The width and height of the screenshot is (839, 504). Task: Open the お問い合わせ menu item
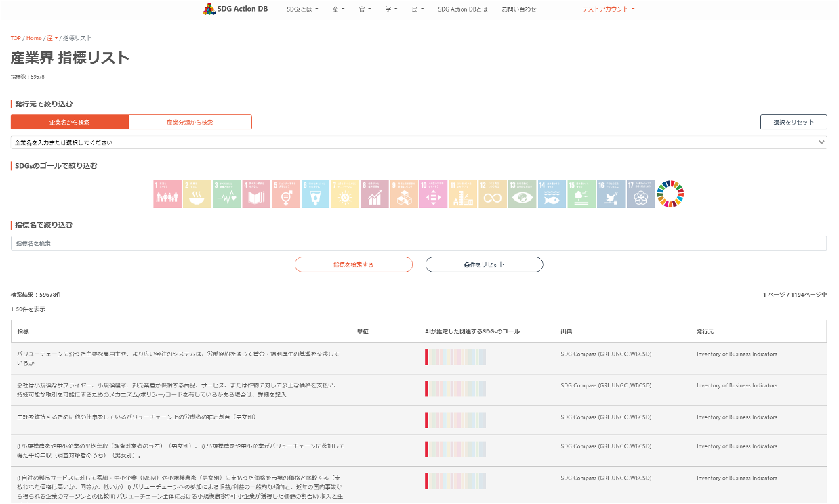click(x=519, y=9)
